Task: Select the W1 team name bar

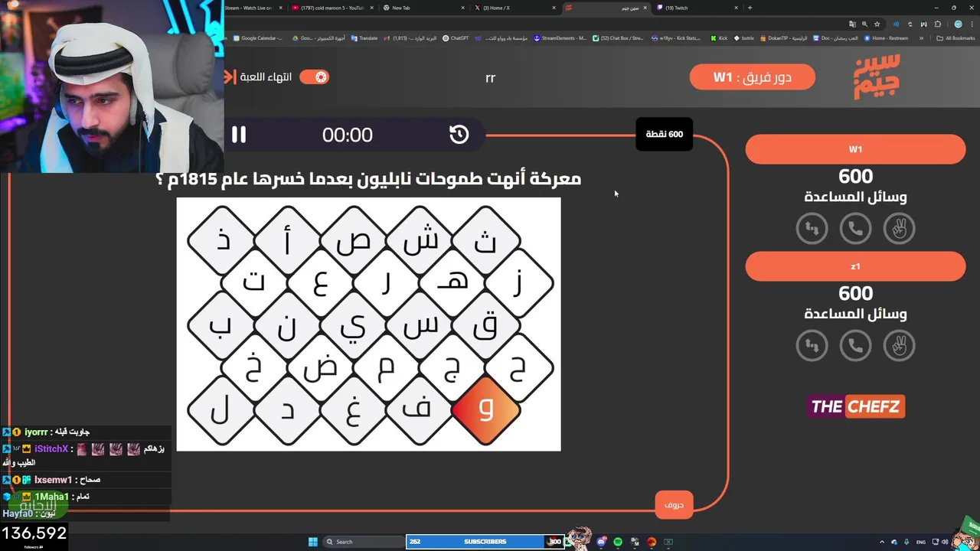Action: tap(855, 149)
